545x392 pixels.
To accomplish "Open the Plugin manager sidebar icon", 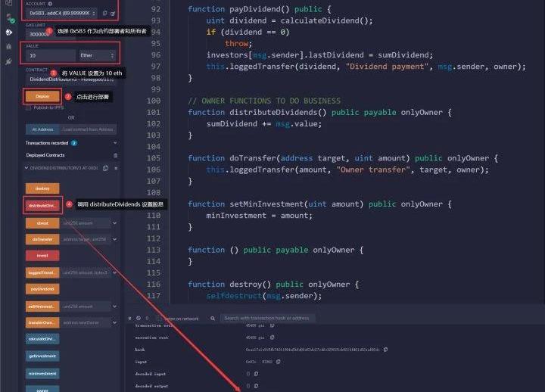I will click(x=9, y=61).
